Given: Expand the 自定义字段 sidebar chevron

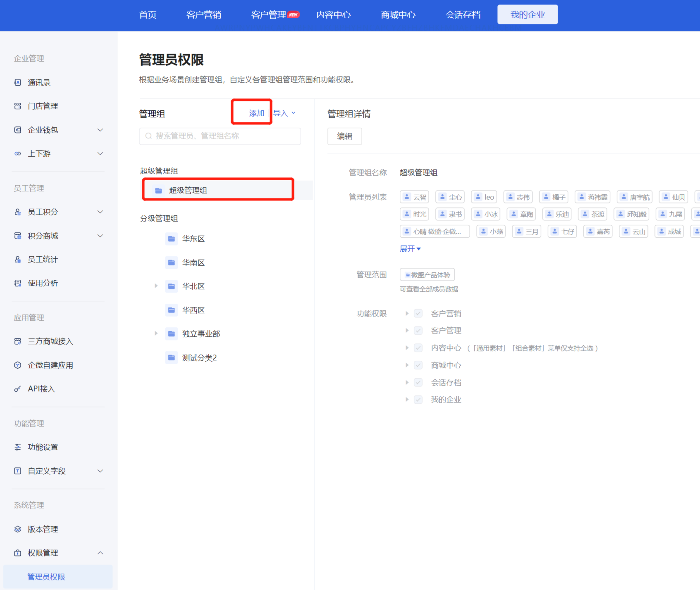Looking at the screenshot, I should [100, 471].
